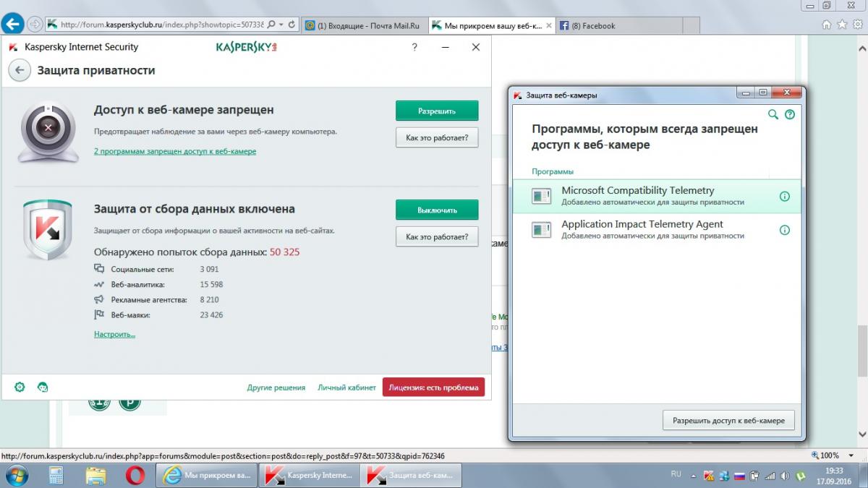This screenshot has height=488, width=868.
Task: Click Лицензия: есть проблема button
Action: (433, 388)
